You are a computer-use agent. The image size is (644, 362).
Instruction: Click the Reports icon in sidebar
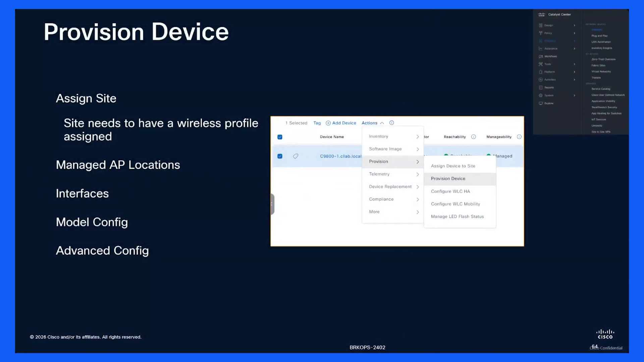click(540, 87)
